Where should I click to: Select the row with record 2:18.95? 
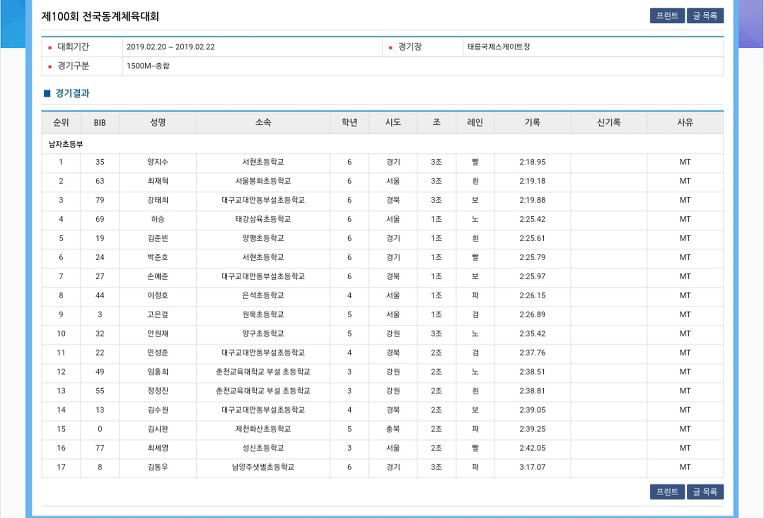pyautogui.click(x=382, y=162)
